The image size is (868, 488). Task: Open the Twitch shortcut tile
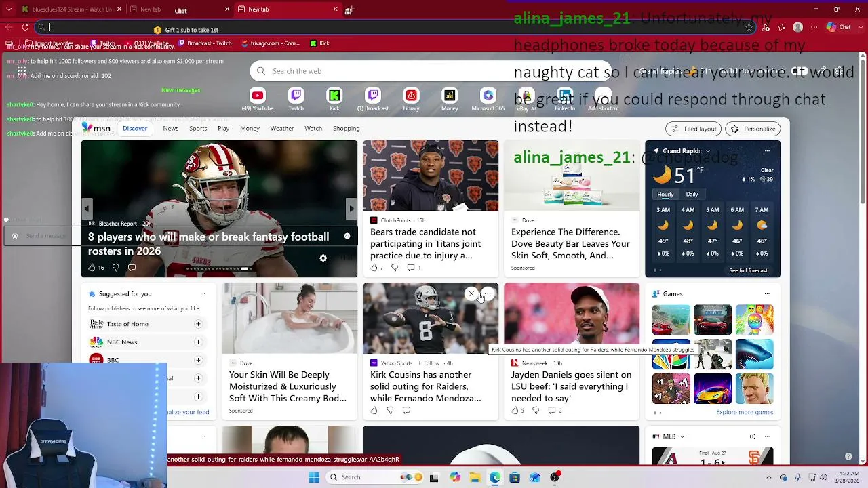[x=296, y=99]
